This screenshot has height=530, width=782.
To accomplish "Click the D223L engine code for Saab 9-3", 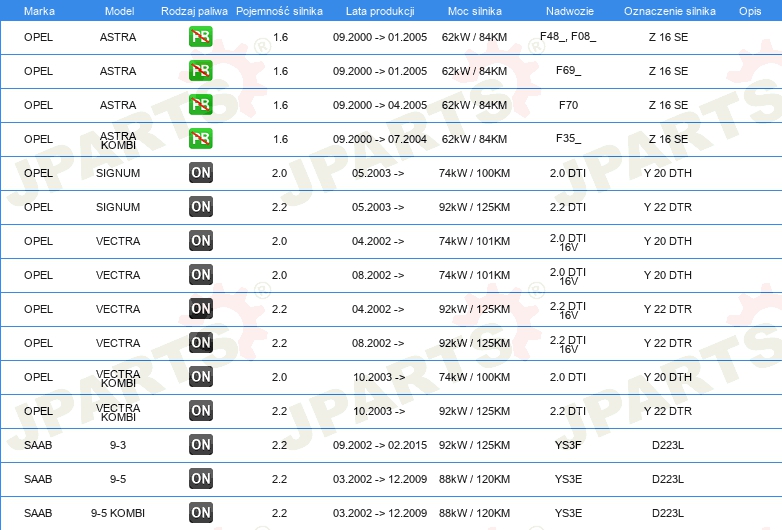I will tap(667, 445).
